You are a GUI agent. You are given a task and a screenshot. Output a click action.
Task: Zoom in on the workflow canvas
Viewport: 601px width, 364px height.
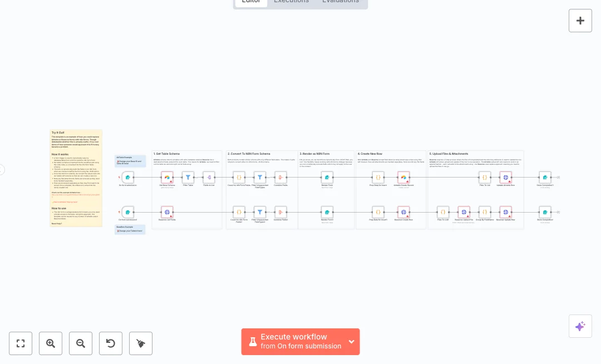coord(51,343)
